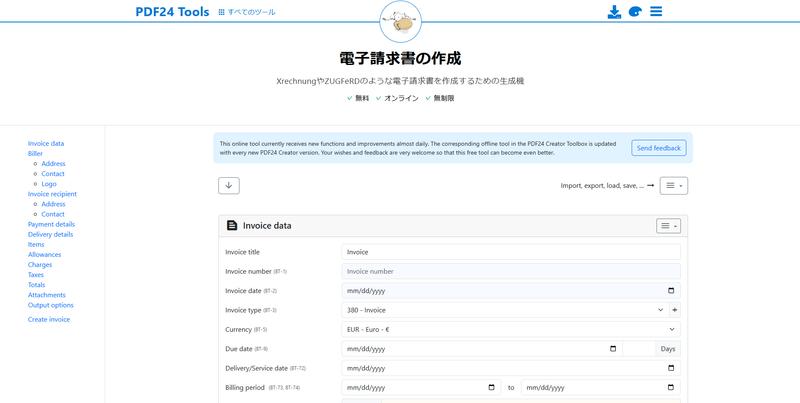Go to Taxes in sidebar
The image size is (800, 403).
[36, 275]
